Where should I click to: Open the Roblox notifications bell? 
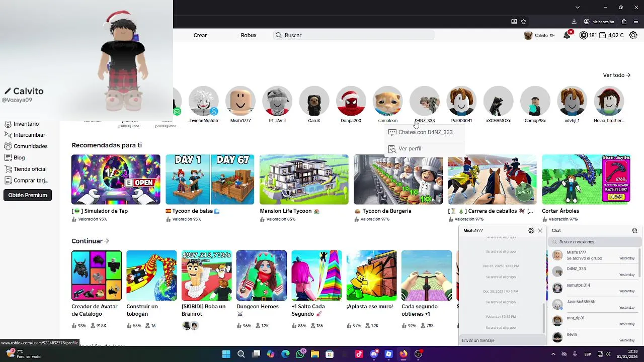567,35
